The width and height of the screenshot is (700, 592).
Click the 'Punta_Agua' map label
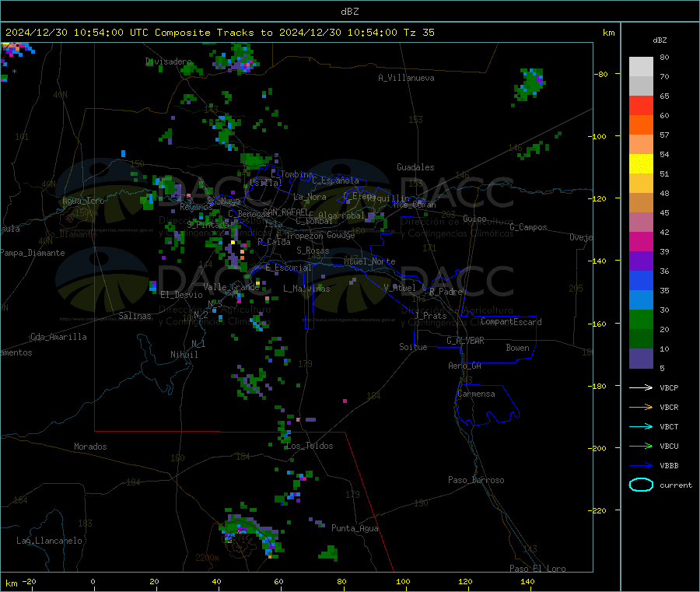click(x=355, y=528)
